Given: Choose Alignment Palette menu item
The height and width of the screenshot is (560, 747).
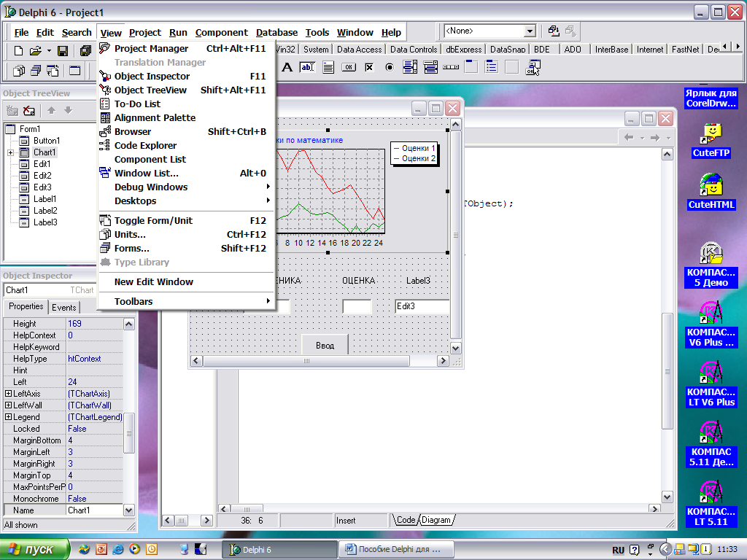Looking at the screenshot, I should pos(186,117).
